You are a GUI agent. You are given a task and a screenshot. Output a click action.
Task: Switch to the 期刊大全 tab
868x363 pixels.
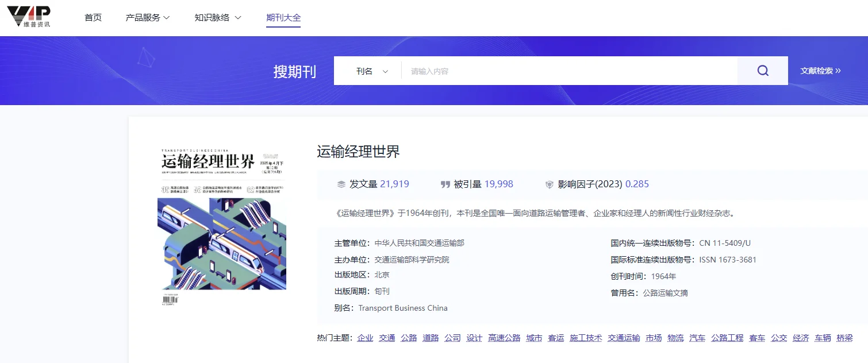pyautogui.click(x=283, y=17)
